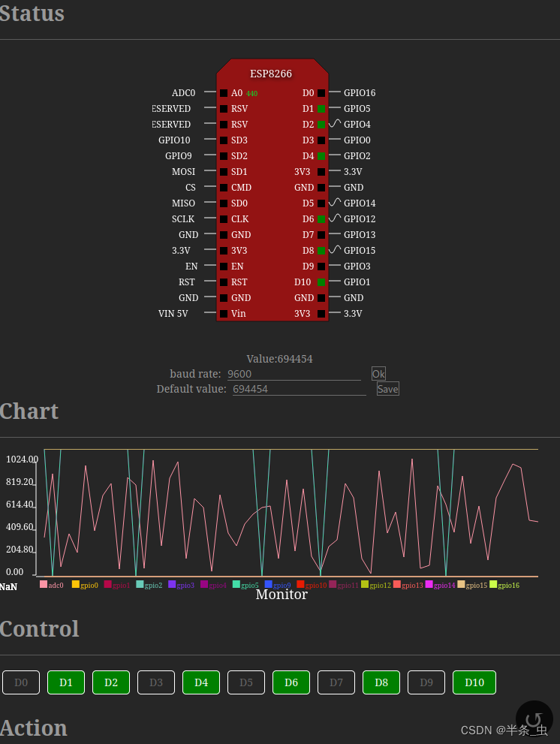
Task: Click the gpio11 legend swatch
Action: (333, 584)
